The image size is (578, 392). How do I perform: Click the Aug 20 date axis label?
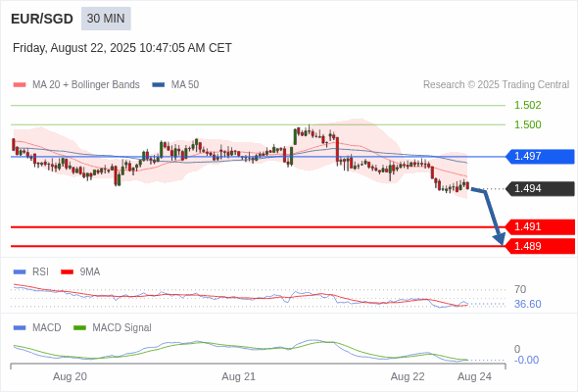70,377
